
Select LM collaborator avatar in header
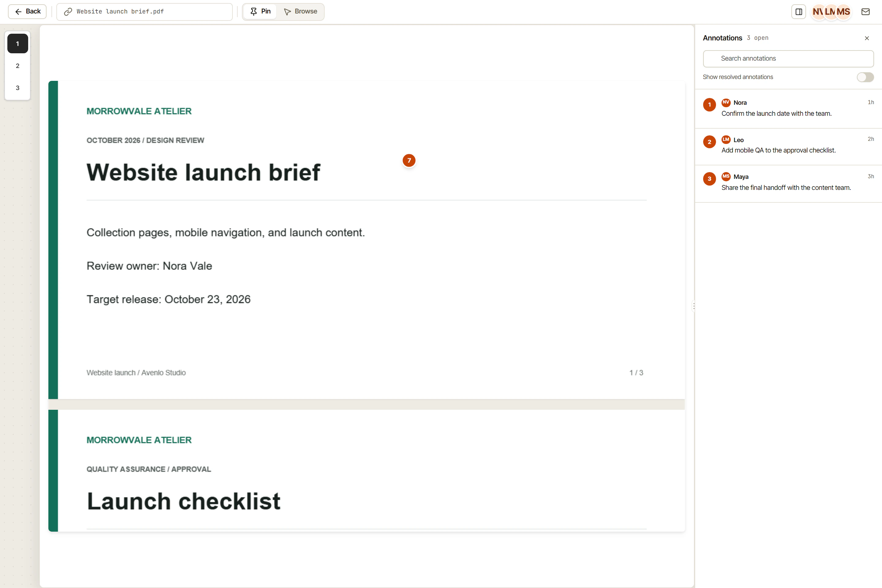point(830,12)
